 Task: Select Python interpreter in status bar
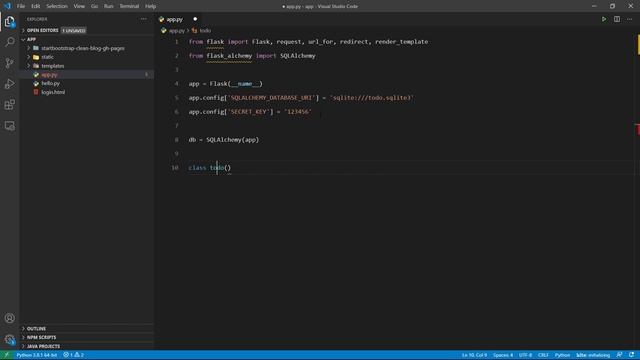(x=37, y=355)
